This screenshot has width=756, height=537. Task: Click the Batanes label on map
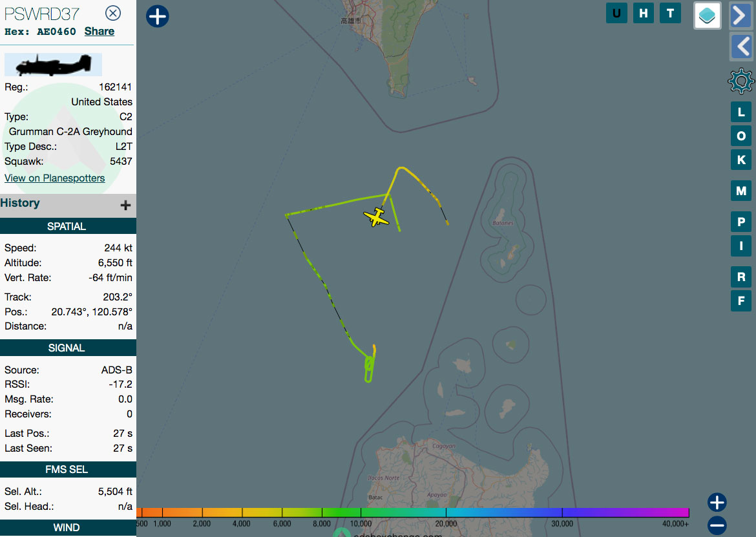503,223
